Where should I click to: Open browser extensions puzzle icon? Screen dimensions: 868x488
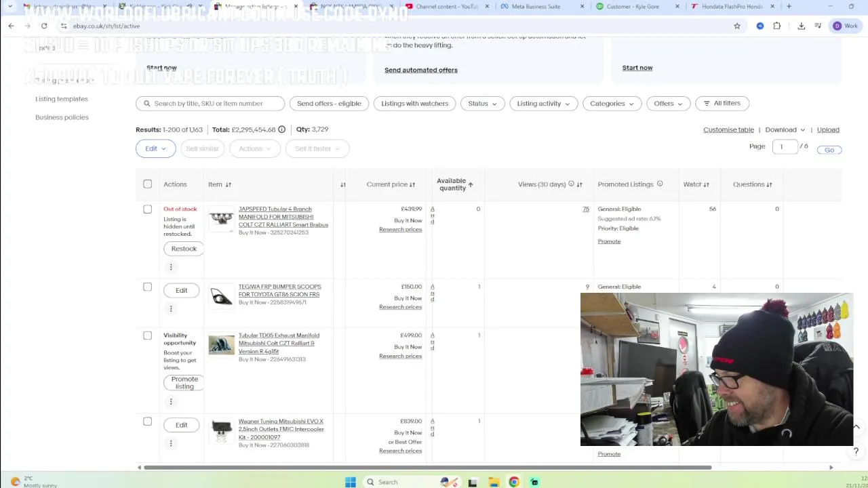(x=777, y=26)
